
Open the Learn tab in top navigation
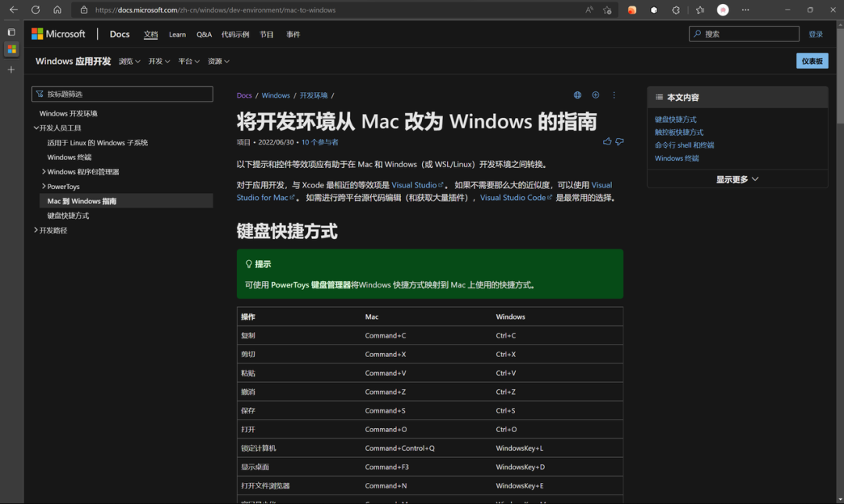click(x=177, y=34)
